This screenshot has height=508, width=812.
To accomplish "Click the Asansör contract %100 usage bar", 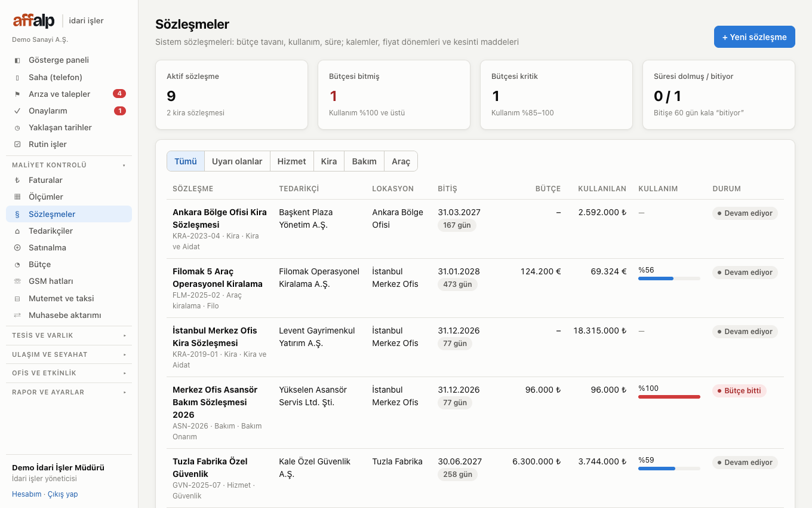I will [669, 397].
